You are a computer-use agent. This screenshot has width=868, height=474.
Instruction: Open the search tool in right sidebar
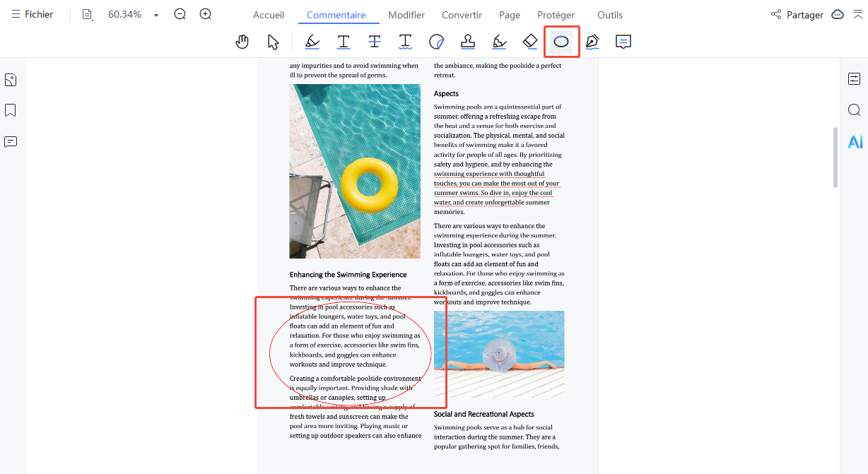855,110
